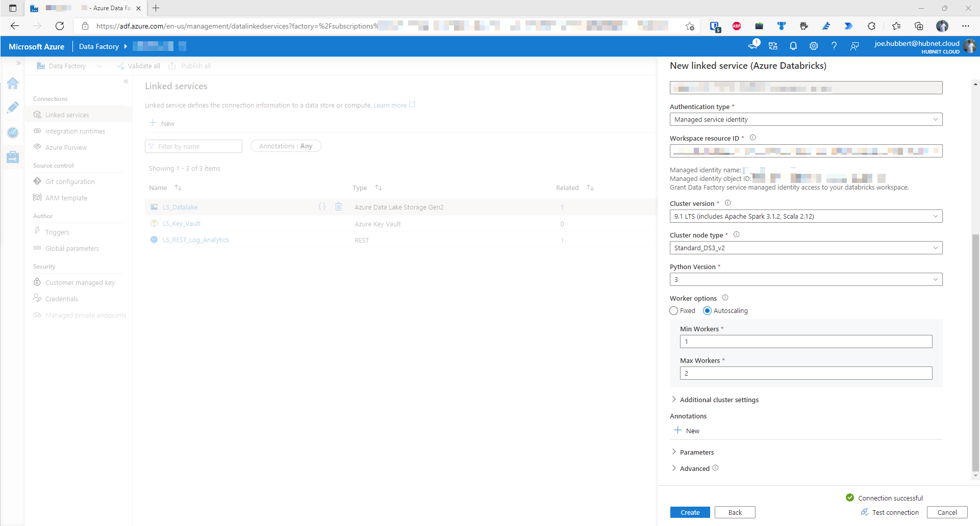Image resolution: width=980 pixels, height=526 pixels.
Task: Open the Author pencil icon
Action: click(13, 108)
